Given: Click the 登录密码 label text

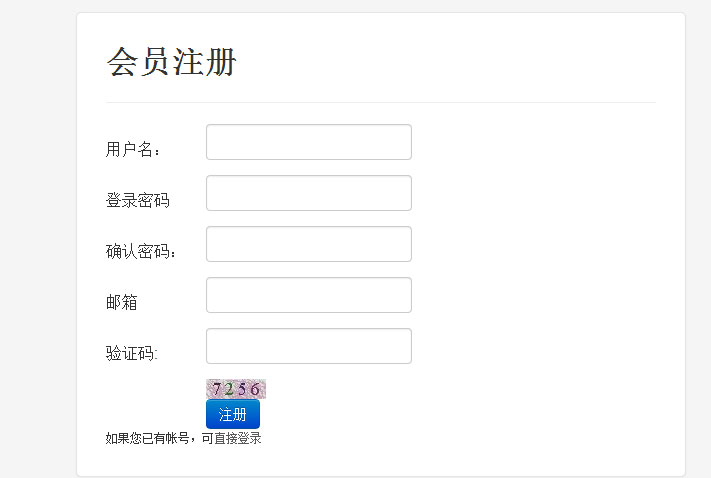Looking at the screenshot, I should [137, 201].
